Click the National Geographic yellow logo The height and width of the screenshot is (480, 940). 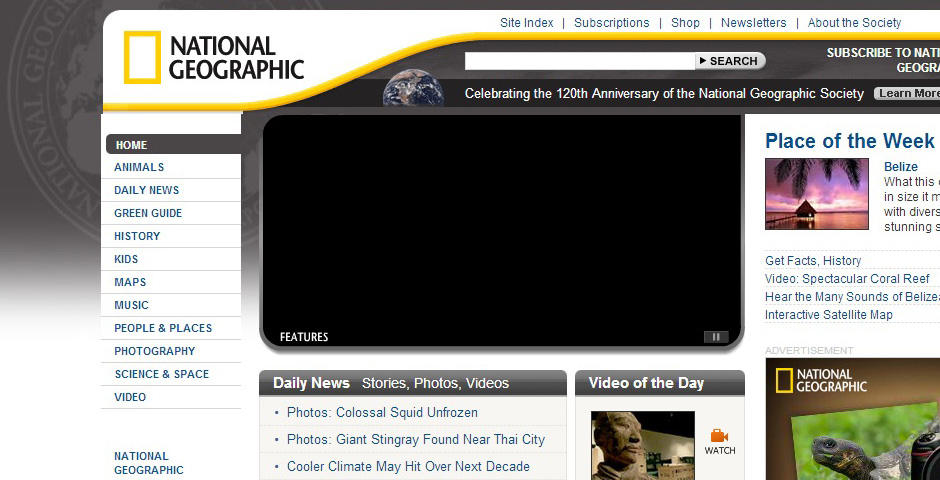(214, 58)
